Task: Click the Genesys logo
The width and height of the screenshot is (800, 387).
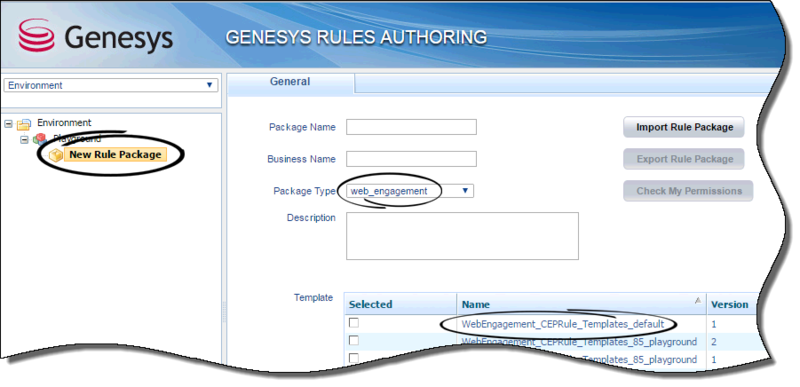Action: click(x=96, y=36)
